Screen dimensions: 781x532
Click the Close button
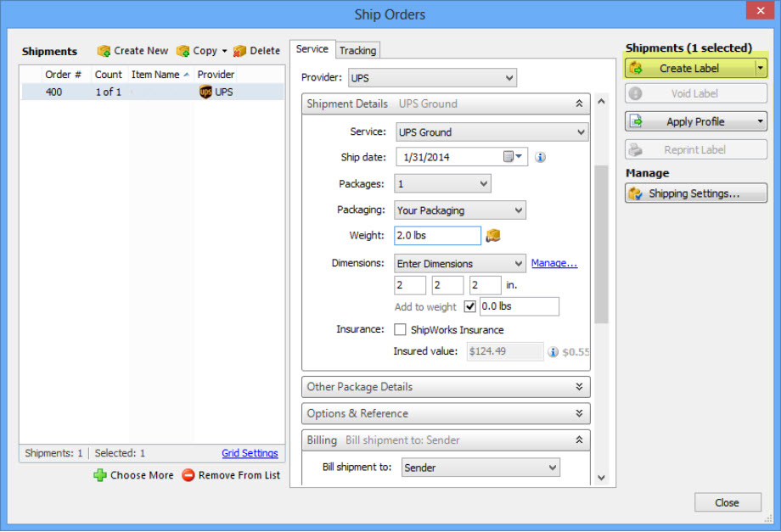click(728, 502)
